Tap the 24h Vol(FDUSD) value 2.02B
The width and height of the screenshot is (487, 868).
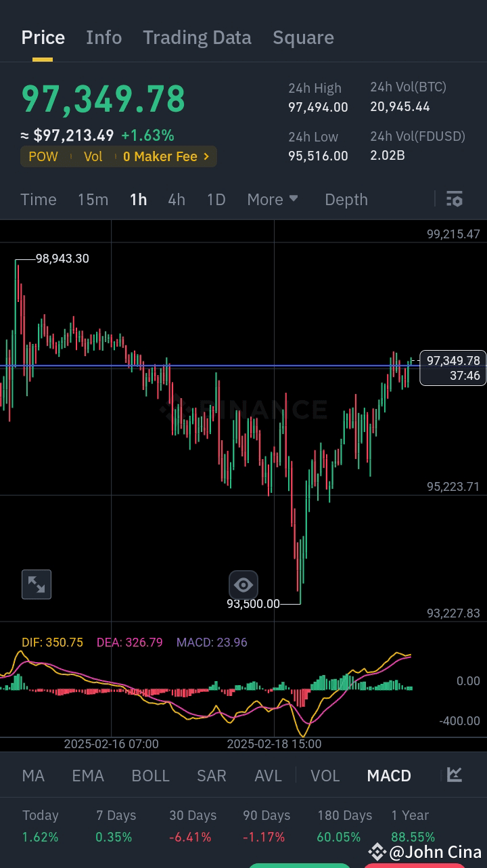point(388,155)
